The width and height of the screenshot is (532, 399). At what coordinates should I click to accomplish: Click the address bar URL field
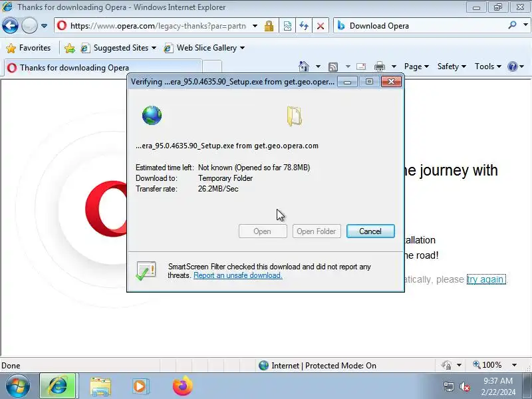[158, 26]
